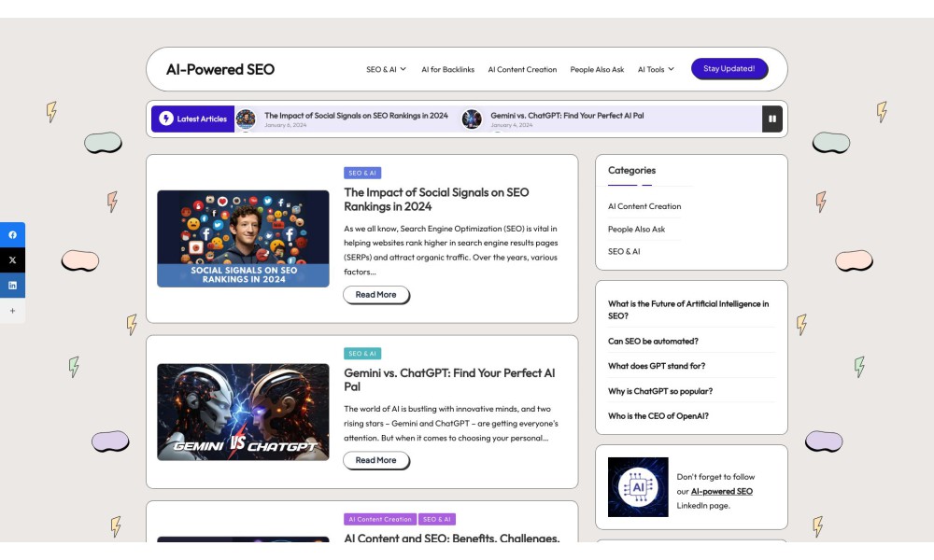The height and width of the screenshot is (560, 934).
Task: Open Social Signals on SEO Rankings thumbnail
Action: pyautogui.click(x=243, y=239)
